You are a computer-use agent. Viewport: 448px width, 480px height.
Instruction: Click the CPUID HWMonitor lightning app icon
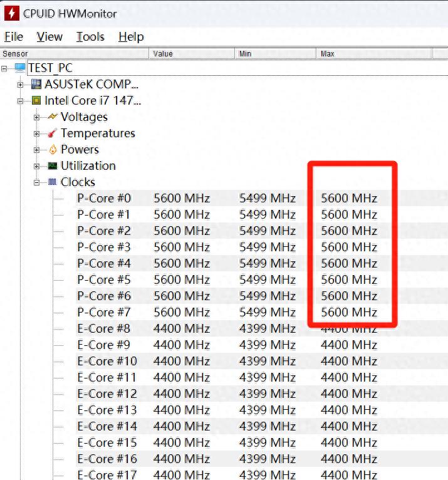pos(12,13)
